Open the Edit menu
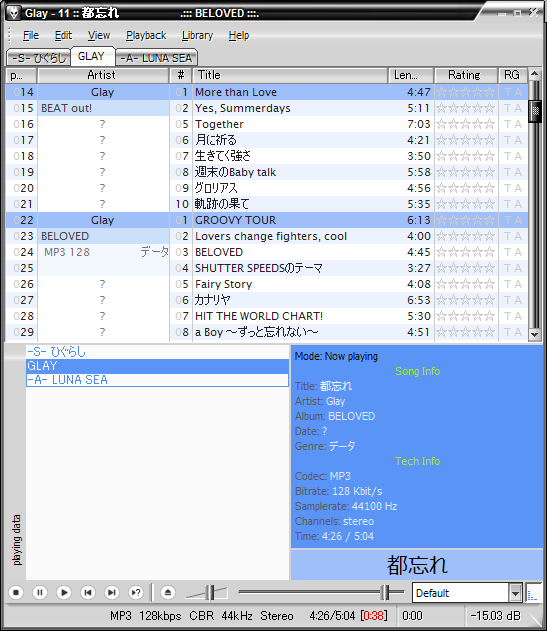The height and width of the screenshot is (631, 547). click(x=63, y=35)
